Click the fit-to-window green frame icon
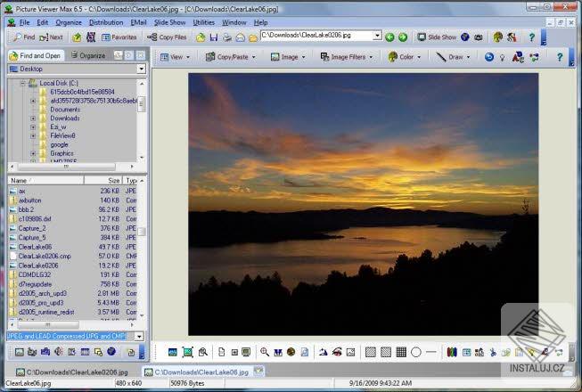 [188, 352]
